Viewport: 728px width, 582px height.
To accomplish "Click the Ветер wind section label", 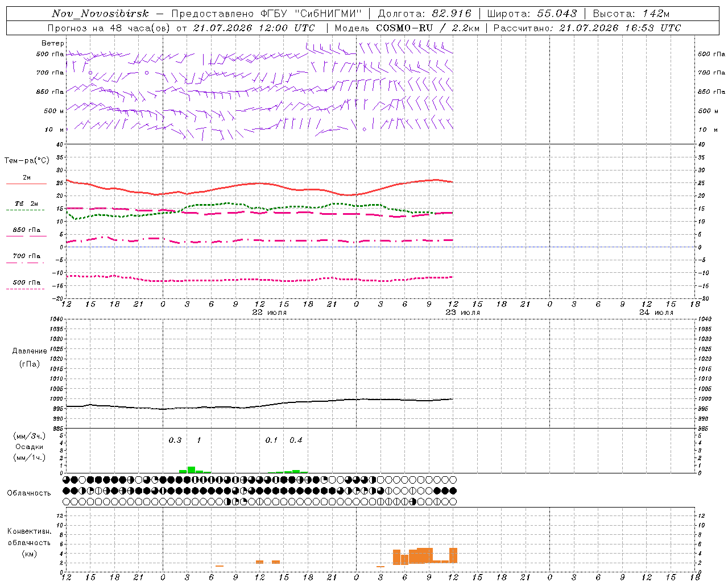I will coord(53,43).
